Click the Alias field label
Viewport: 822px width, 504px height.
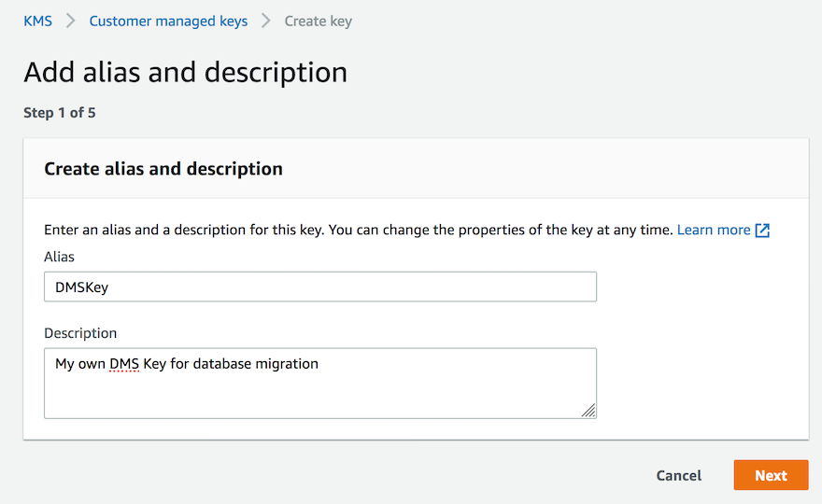click(59, 256)
